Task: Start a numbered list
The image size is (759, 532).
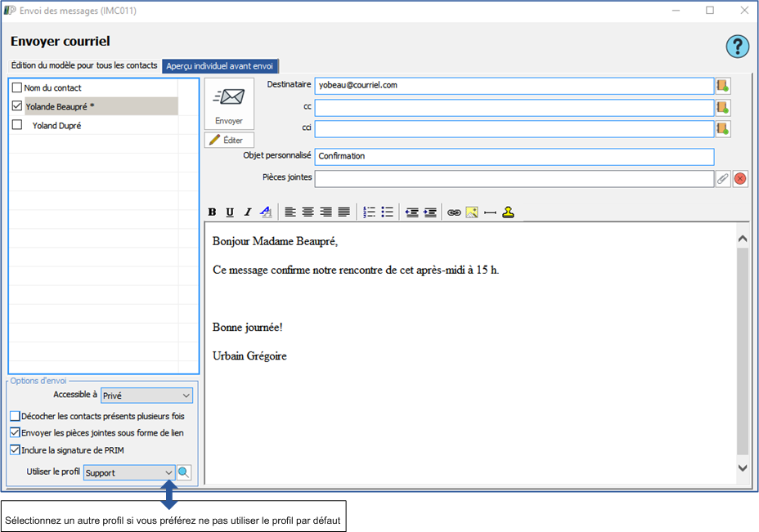Action: pyautogui.click(x=369, y=212)
